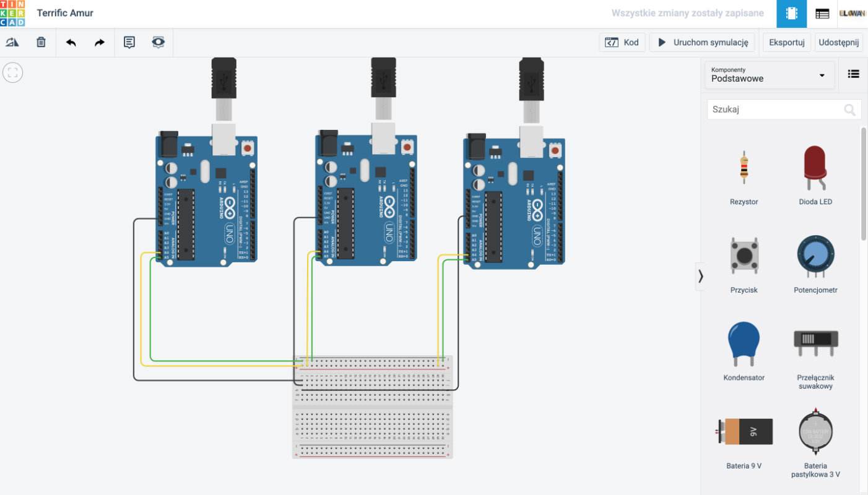868x495 pixels.
Task: Click the Eksportuj button
Action: (x=786, y=42)
